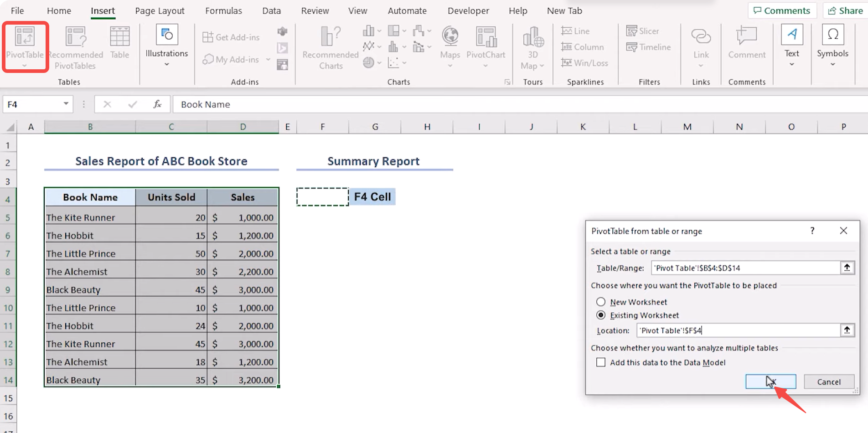Select the cell containing 'Units Sold'
Screen dimensions: 868x433
(171, 197)
